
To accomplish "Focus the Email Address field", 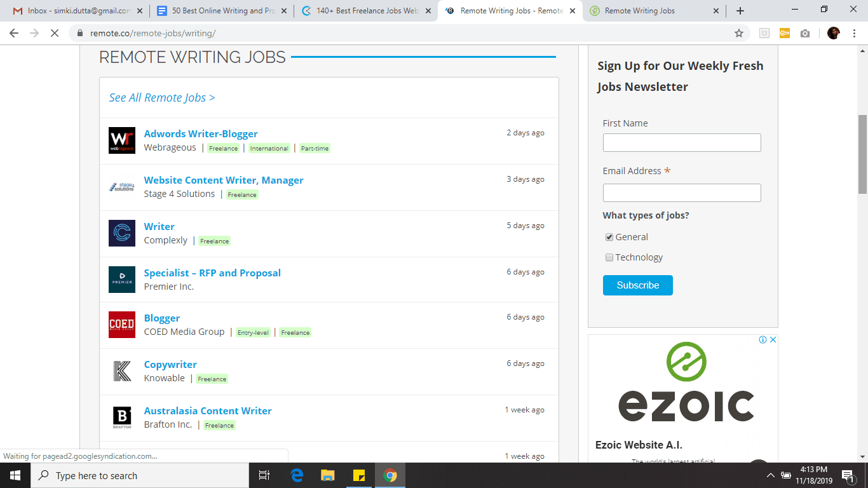I will (682, 193).
